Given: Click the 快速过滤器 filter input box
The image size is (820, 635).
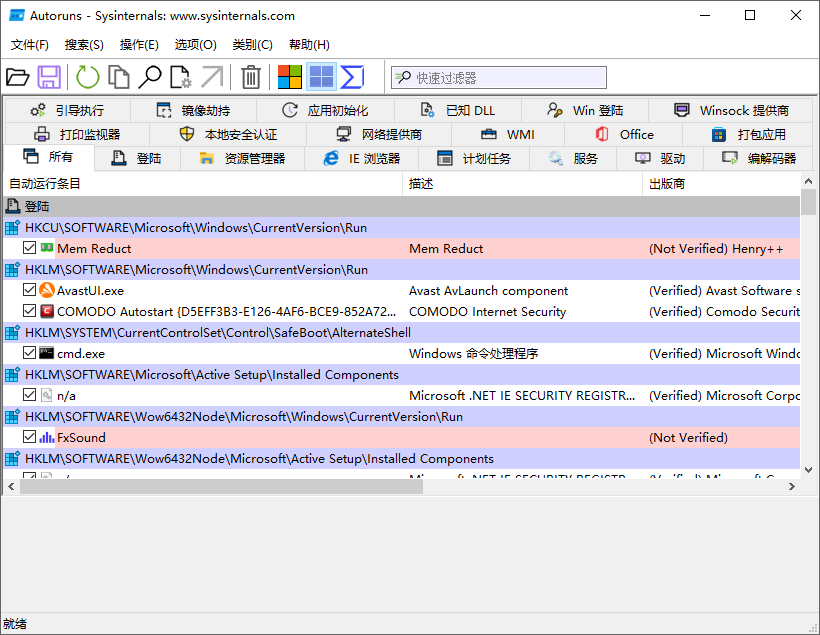Looking at the screenshot, I should click(x=499, y=78).
